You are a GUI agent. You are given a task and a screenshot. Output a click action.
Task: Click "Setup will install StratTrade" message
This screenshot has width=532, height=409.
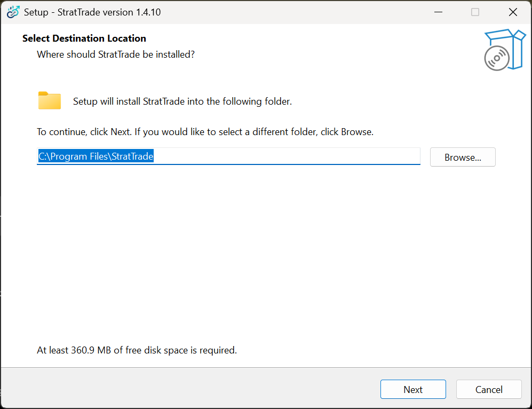click(x=182, y=101)
